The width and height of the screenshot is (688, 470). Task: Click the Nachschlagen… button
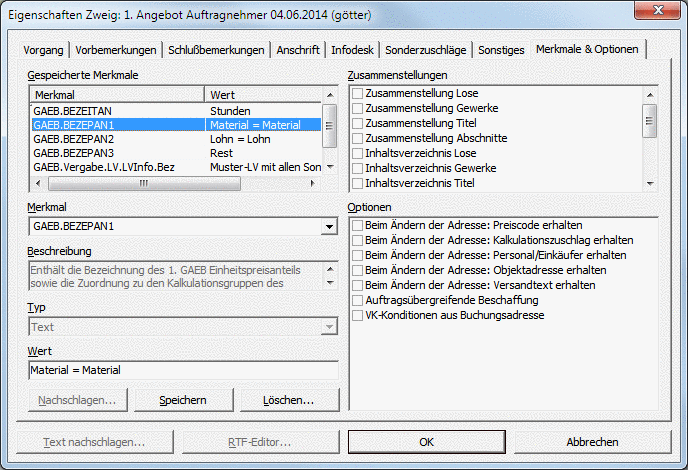coord(77,400)
